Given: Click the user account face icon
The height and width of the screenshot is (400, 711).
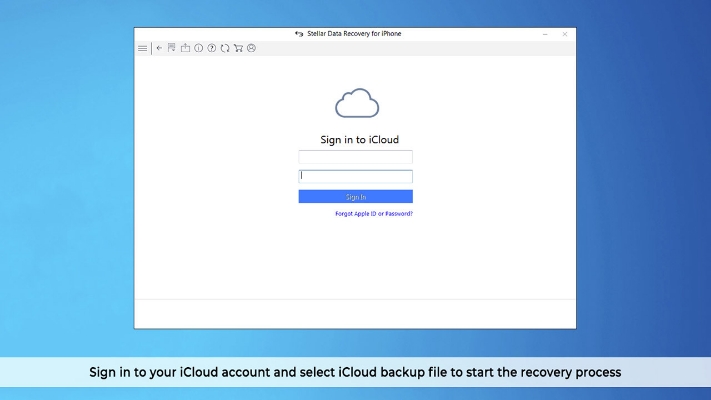Looking at the screenshot, I should [x=252, y=48].
